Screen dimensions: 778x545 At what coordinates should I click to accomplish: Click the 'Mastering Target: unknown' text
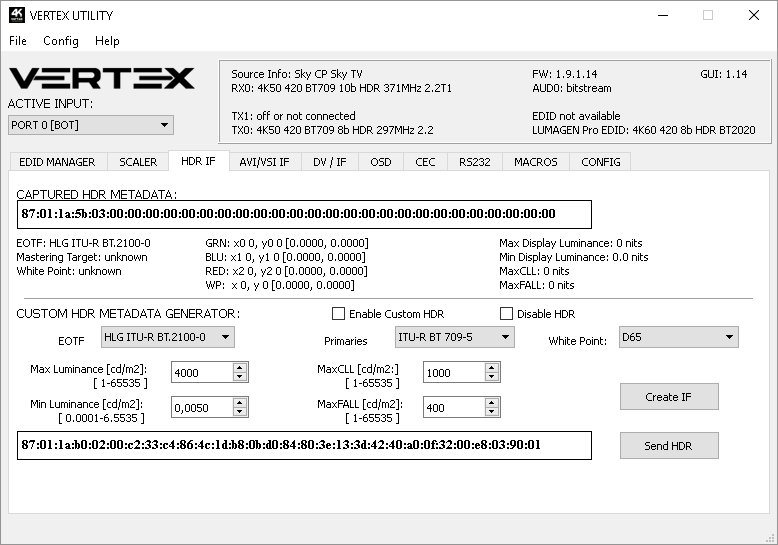[x=82, y=257]
